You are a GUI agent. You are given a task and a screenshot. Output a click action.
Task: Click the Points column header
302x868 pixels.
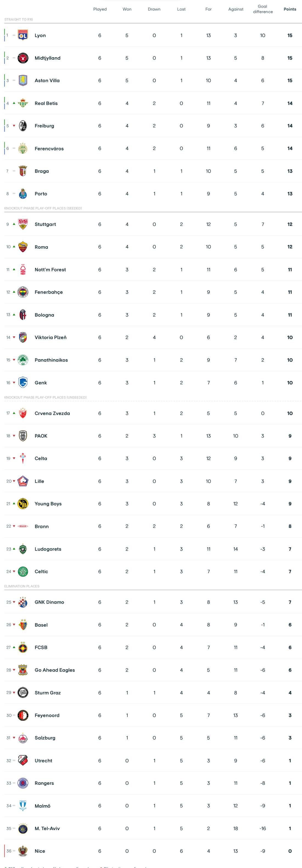point(290,9)
